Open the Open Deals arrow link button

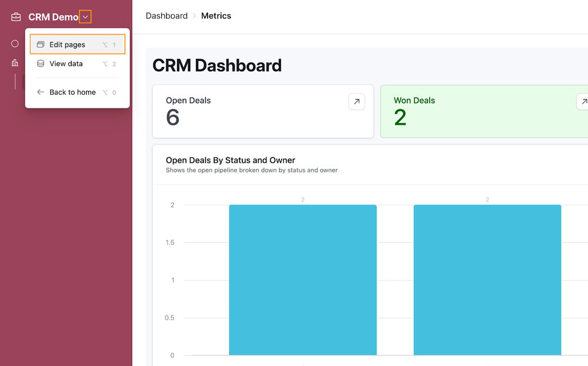coord(357,102)
